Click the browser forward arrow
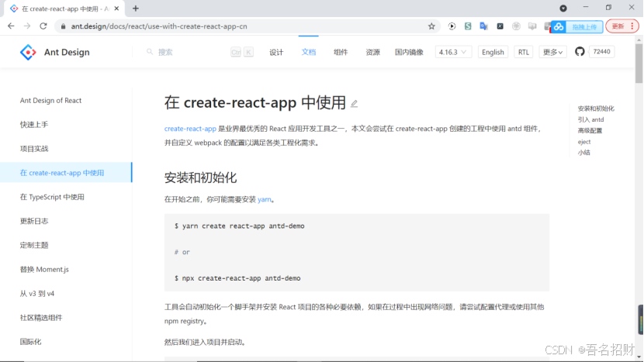The image size is (644, 362). click(x=27, y=26)
